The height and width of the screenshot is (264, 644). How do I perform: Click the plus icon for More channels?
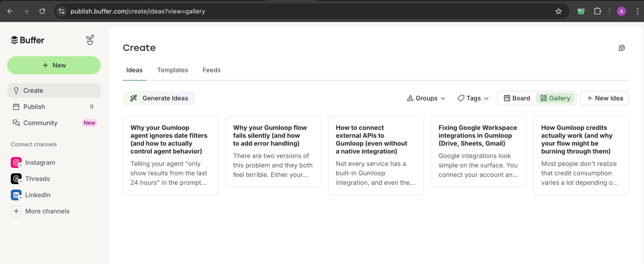pos(16,211)
